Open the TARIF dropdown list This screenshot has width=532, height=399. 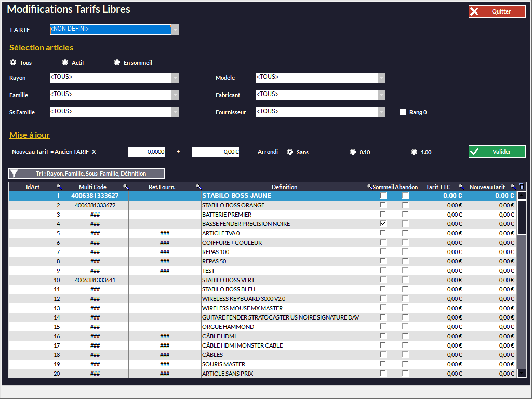(x=175, y=30)
